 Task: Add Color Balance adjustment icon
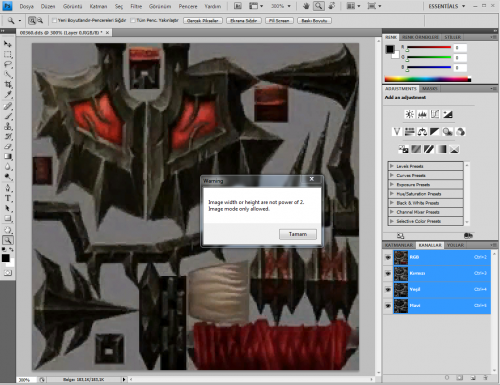click(422, 132)
